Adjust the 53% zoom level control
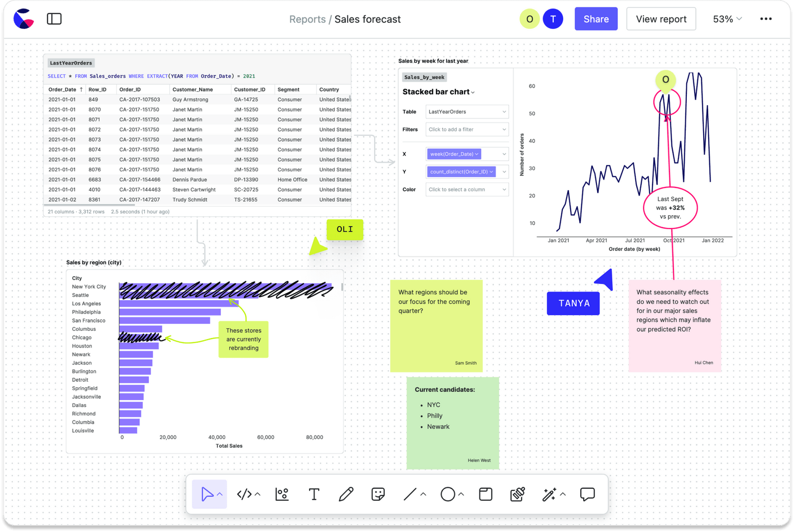 point(726,19)
